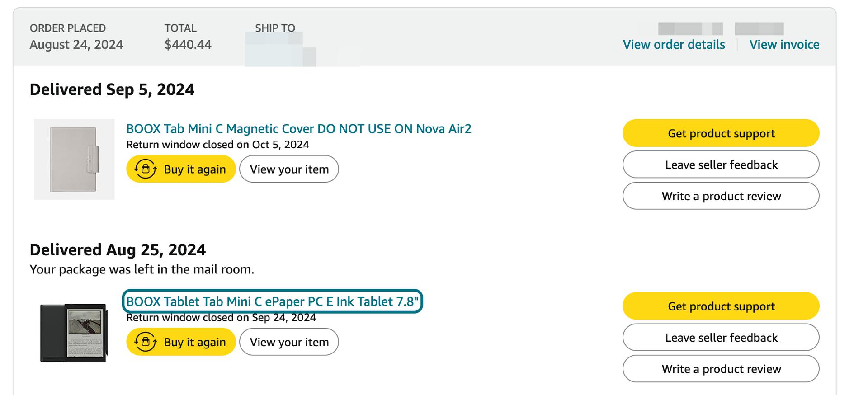This screenshot has height=395, width=868.
Task: Get product support for the Magnetic Cover
Action: coord(721,133)
